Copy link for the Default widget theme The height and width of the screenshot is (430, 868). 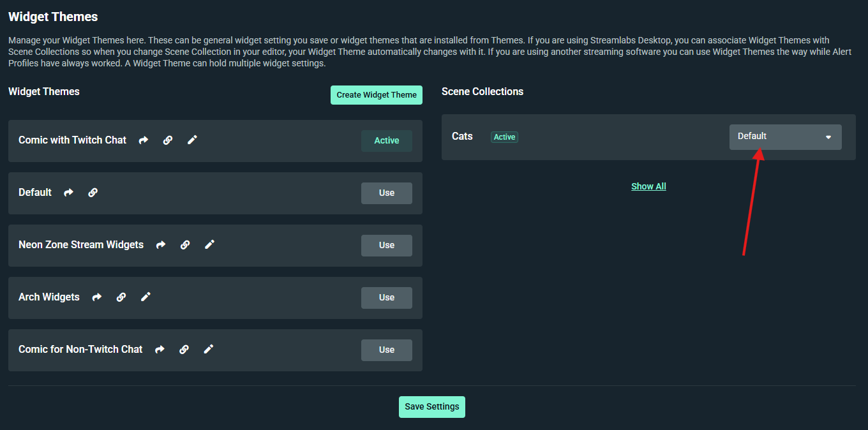point(93,192)
